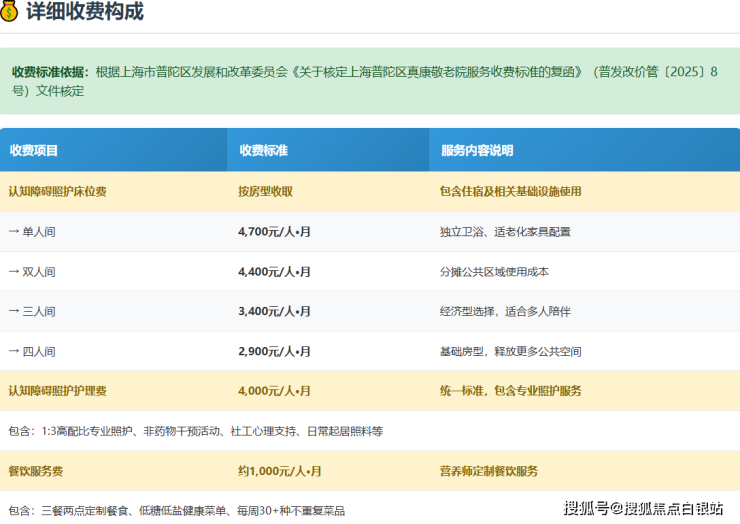
Task: Click the 2,900元/人•月 price
Action: tap(274, 351)
